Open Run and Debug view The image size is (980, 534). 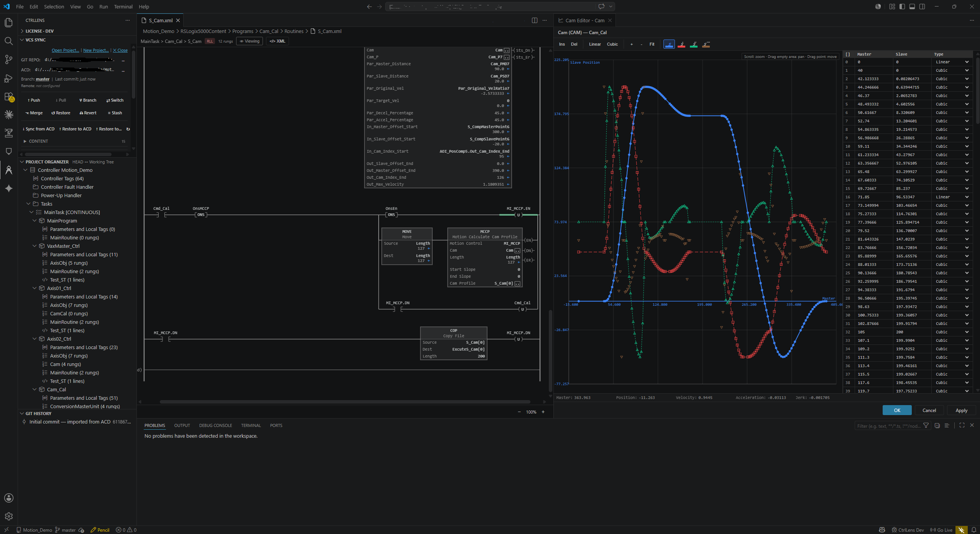[8, 78]
